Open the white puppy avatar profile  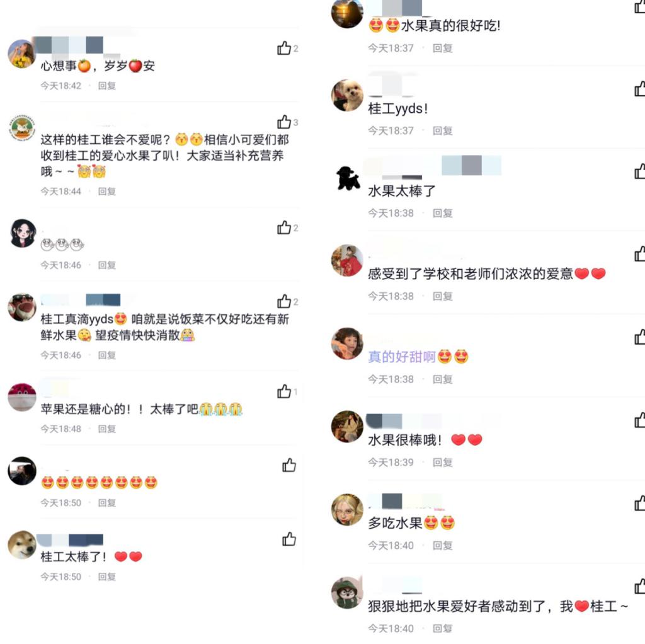(347, 96)
